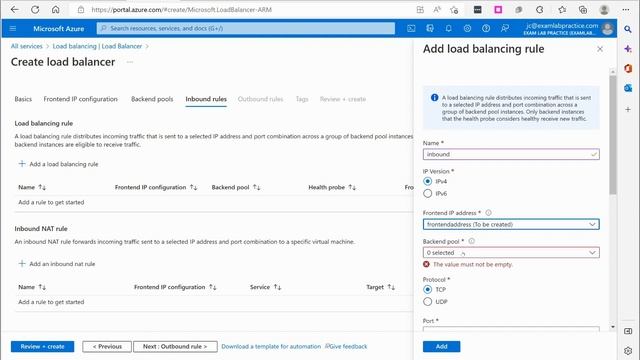Open All services breadcrumb link
The height and width of the screenshot is (360, 640).
(27, 46)
